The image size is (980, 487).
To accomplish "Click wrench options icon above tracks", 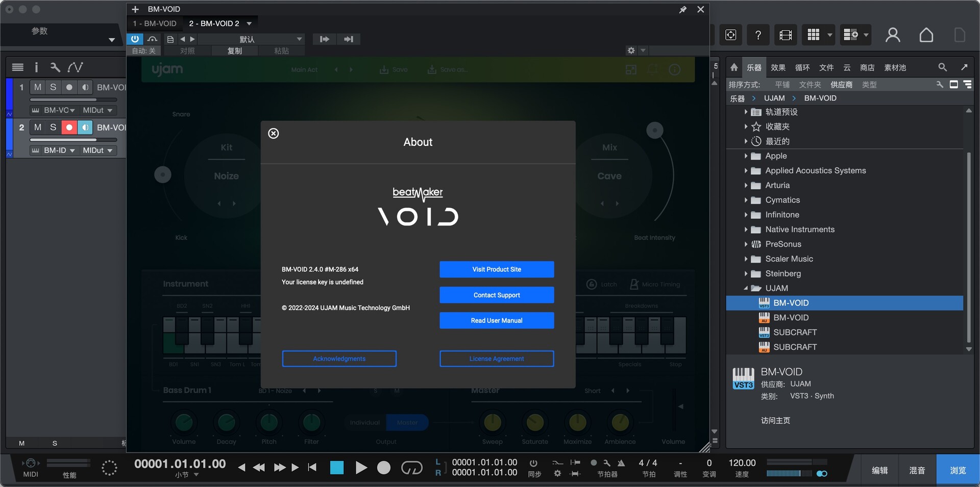I will 55,67.
